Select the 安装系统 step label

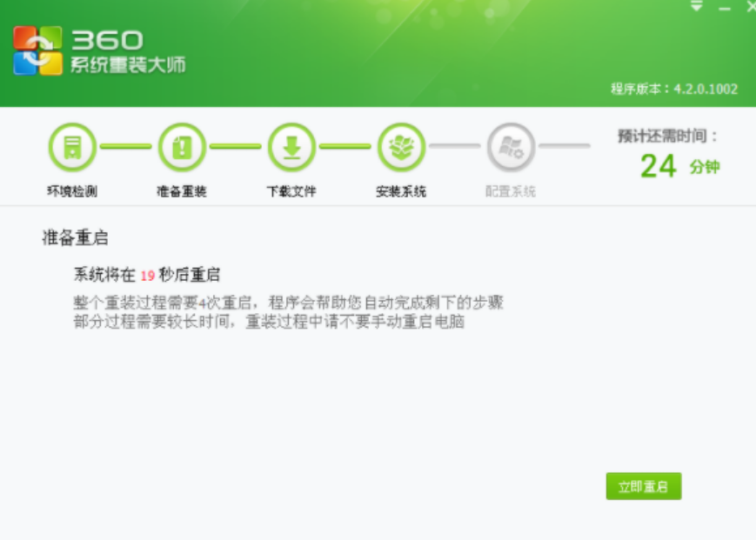pyautogui.click(x=401, y=191)
